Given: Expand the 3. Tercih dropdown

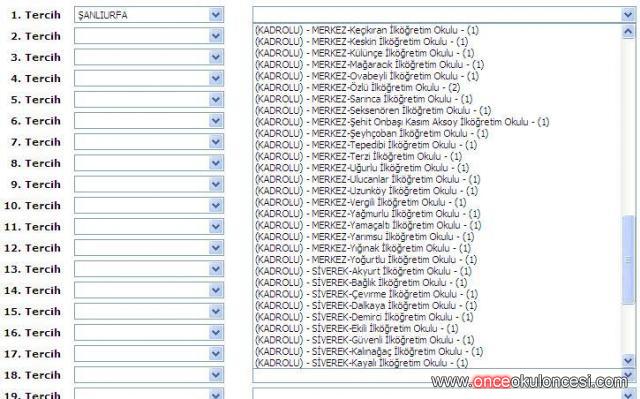Looking at the screenshot, I should 149,57.
